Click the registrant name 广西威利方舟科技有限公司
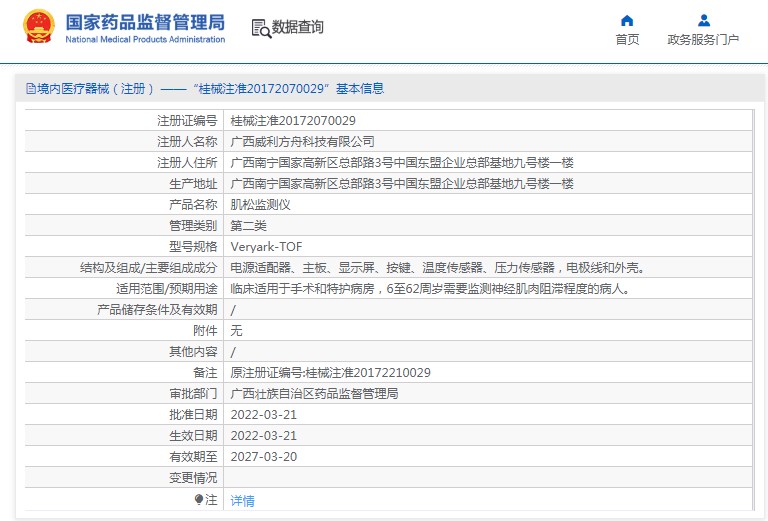 click(302, 141)
